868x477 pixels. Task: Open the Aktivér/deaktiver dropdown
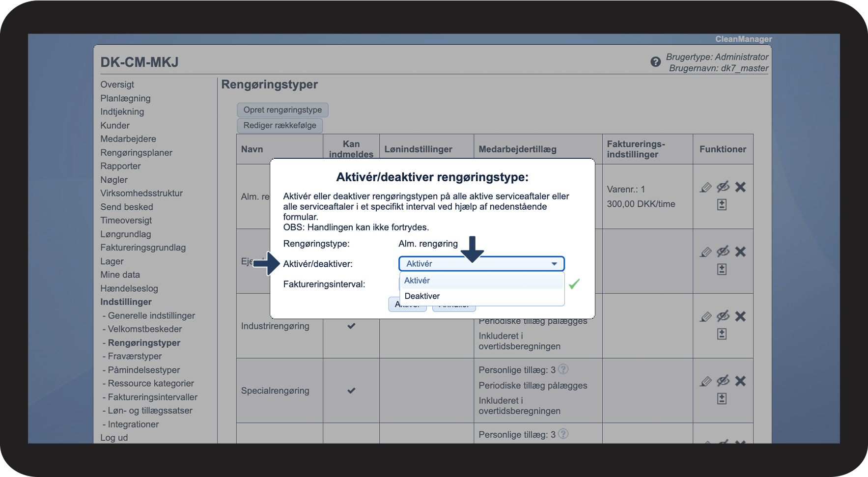tap(481, 264)
